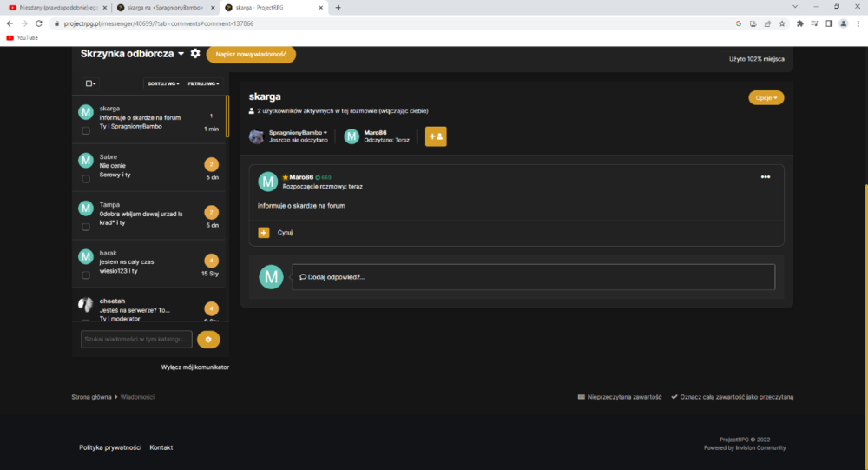
Task: Open the Opcje dropdown button
Action: point(766,97)
